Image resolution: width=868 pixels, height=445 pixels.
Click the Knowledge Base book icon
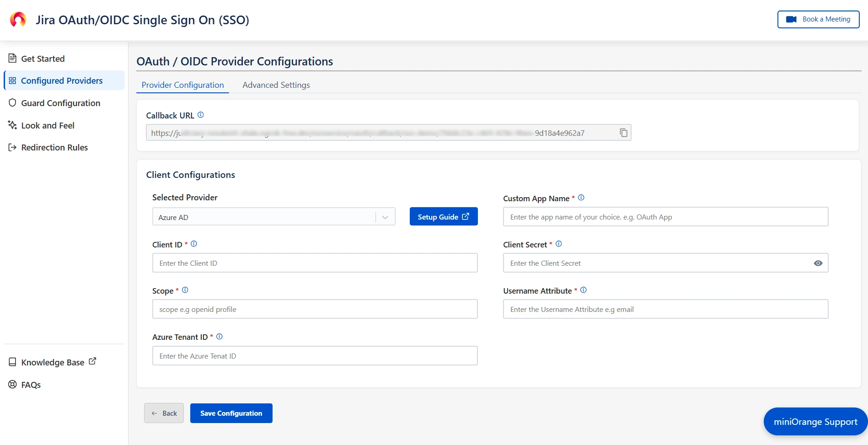tap(12, 362)
